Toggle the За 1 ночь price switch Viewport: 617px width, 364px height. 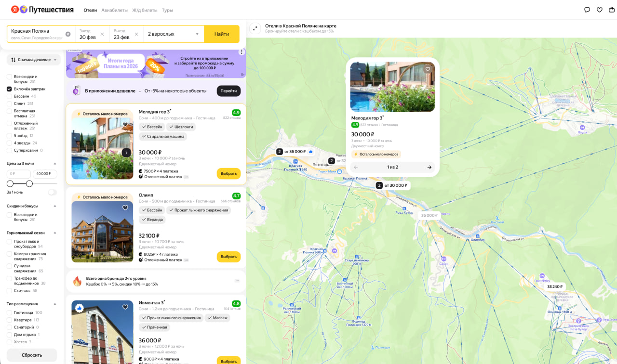point(52,192)
